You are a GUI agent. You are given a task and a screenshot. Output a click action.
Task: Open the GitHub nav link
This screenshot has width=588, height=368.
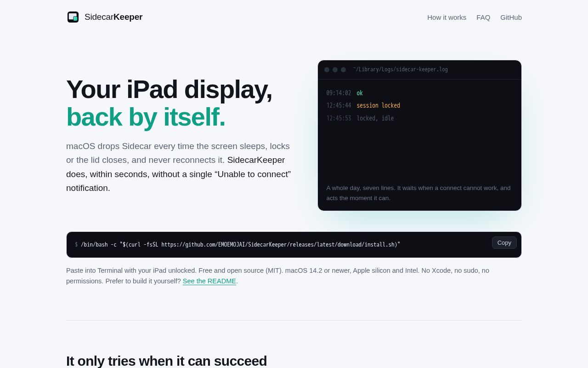(511, 17)
